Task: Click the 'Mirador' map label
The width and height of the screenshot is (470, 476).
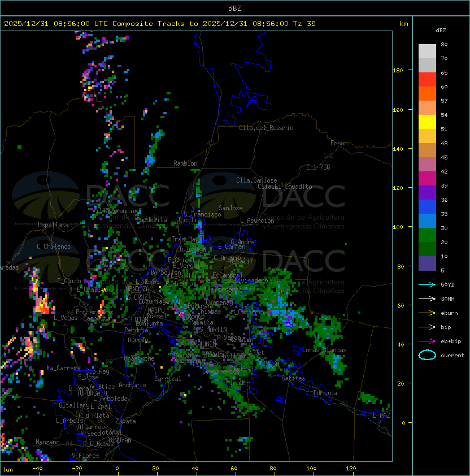Action: click(238, 383)
